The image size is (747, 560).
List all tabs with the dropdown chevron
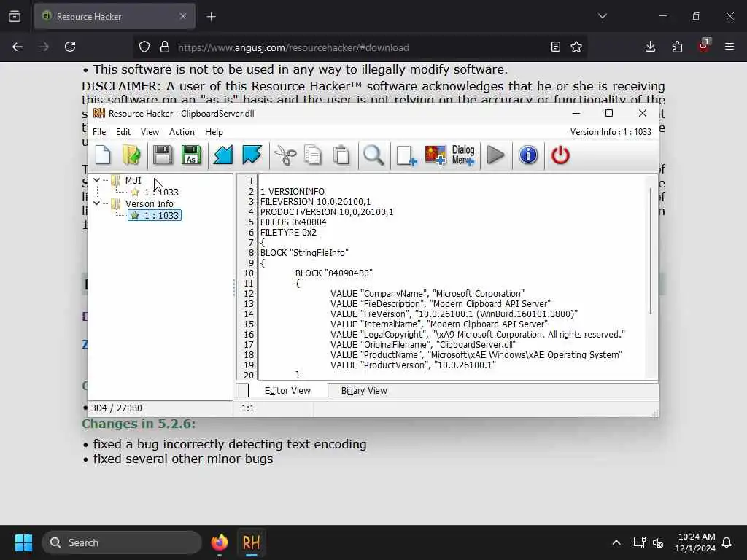coord(603,16)
